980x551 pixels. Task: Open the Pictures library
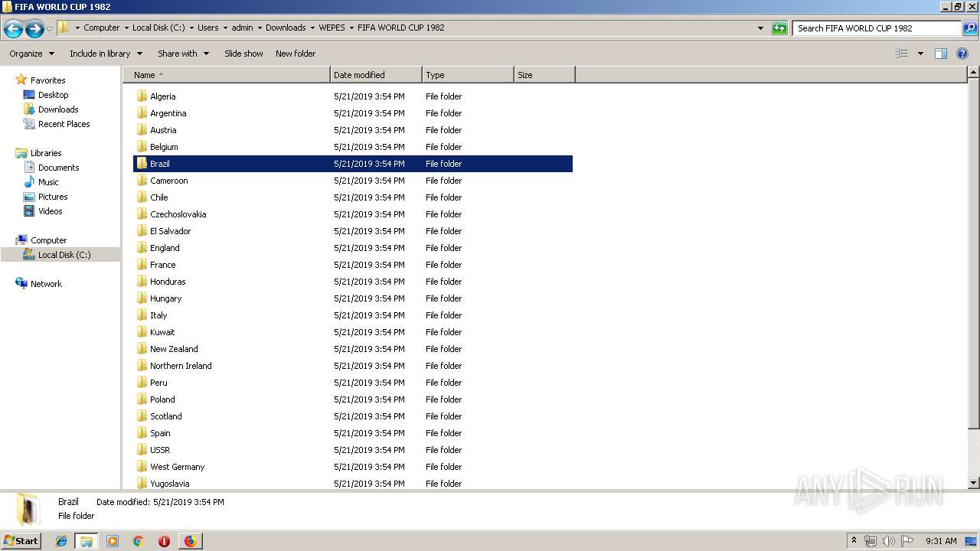[x=53, y=197]
